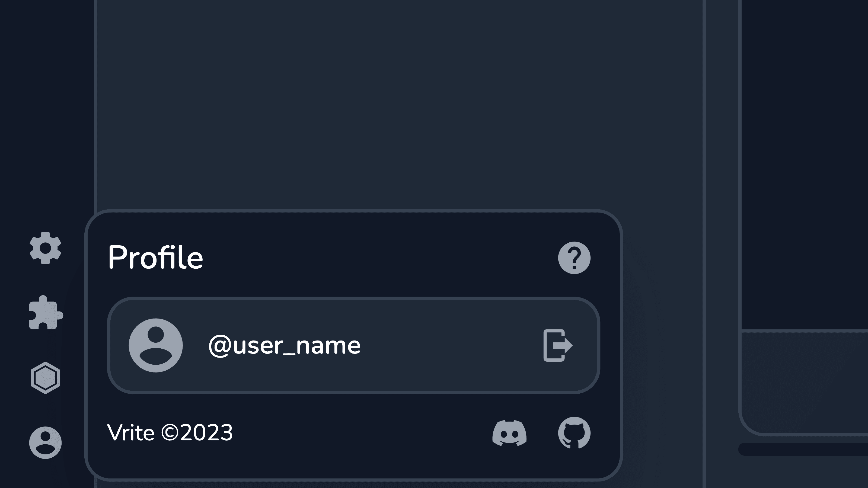Open the GitHub repository icon

coord(574,433)
